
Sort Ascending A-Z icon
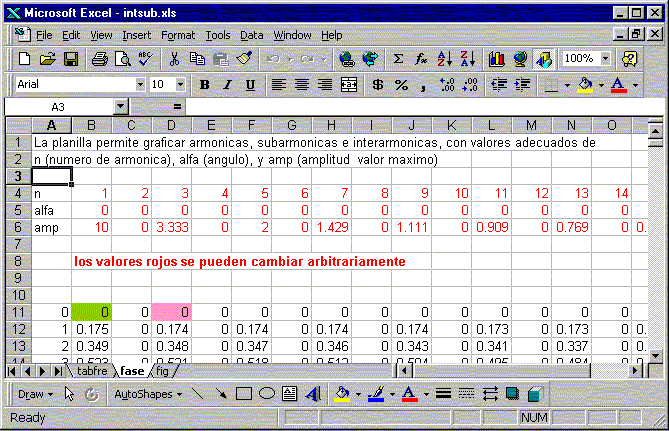click(x=444, y=59)
